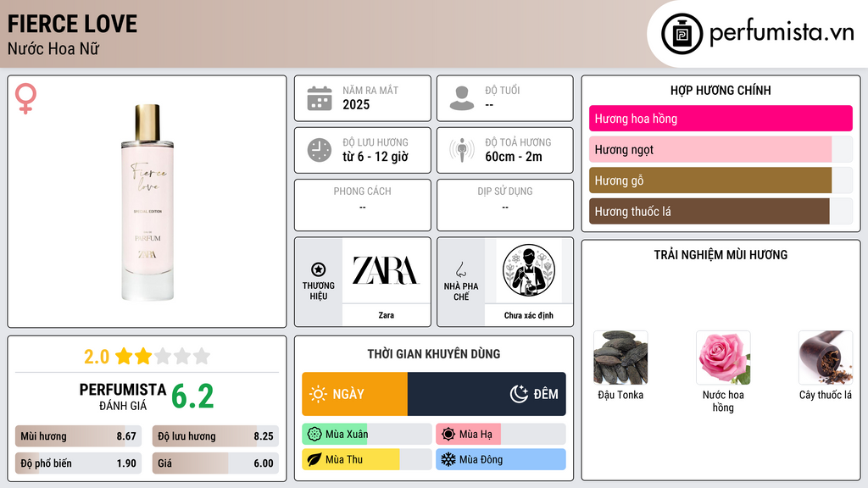Click the Fierce Love perfume bottle image
Viewport: 868px width, 488px height.
pyautogui.click(x=147, y=202)
